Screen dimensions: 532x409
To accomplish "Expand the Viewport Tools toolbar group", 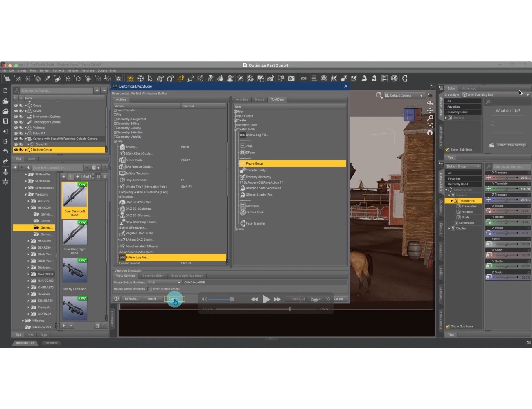I will click(x=235, y=125).
